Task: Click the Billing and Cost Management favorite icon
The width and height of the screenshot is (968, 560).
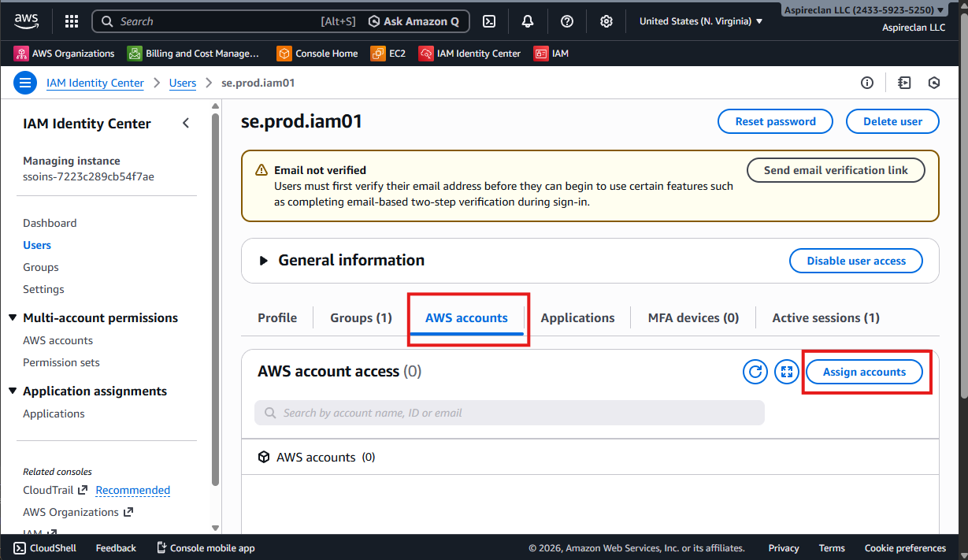Action: [x=135, y=54]
